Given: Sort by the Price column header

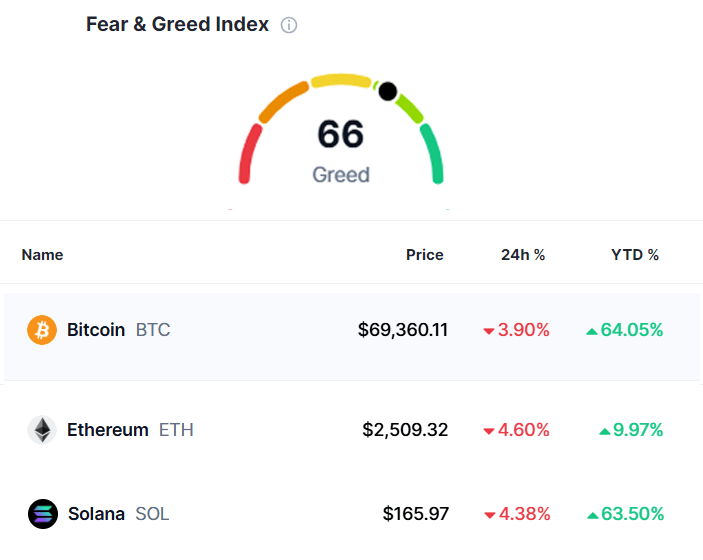Looking at the screenshot, I should pyautogui.click(x=424, y=255).
